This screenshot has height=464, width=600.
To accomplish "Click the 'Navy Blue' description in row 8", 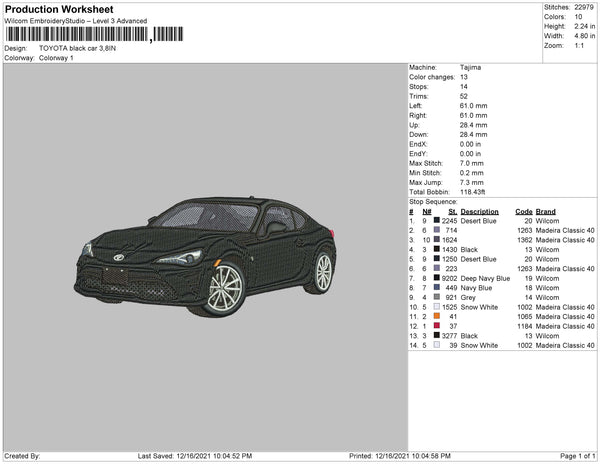I will [476, 288].
